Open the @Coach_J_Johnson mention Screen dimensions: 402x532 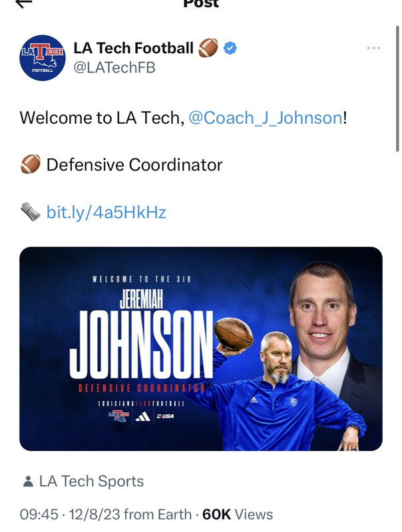tap(265, 118)
